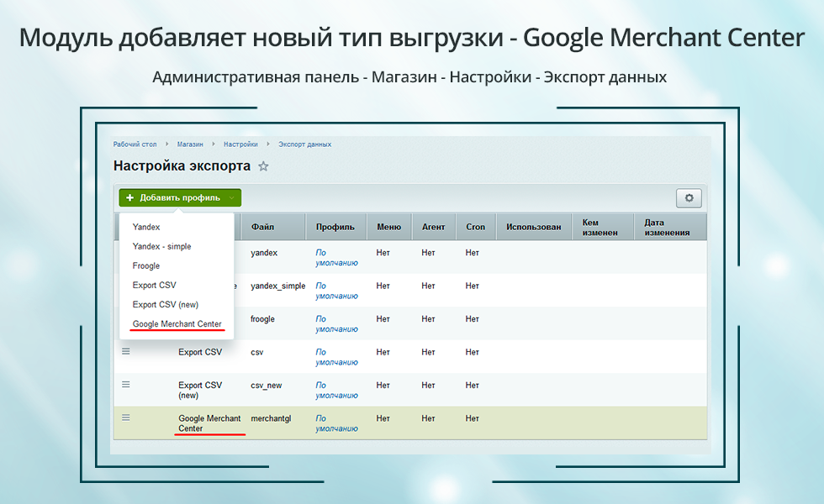This screenshot has height=504, width=824.
Task: Pick Export CSV in the dropdown menu
Action: [x=155, y=285]
